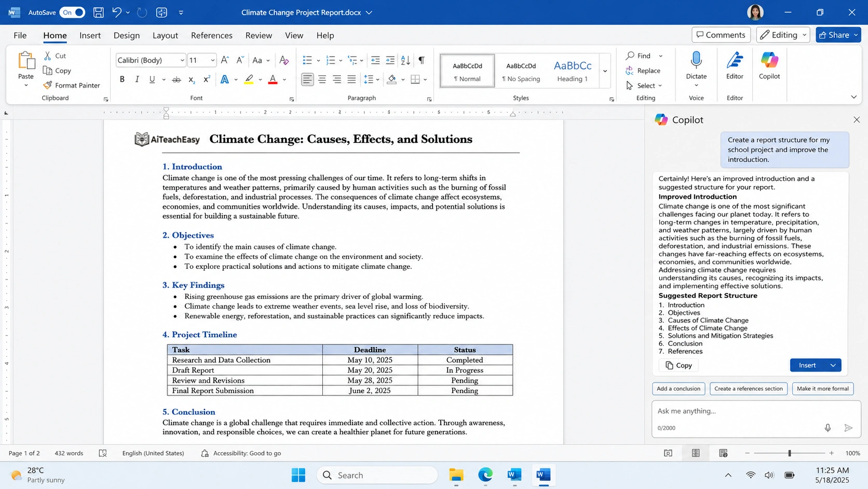Open the font name dropdown

[x=182, y=60]
